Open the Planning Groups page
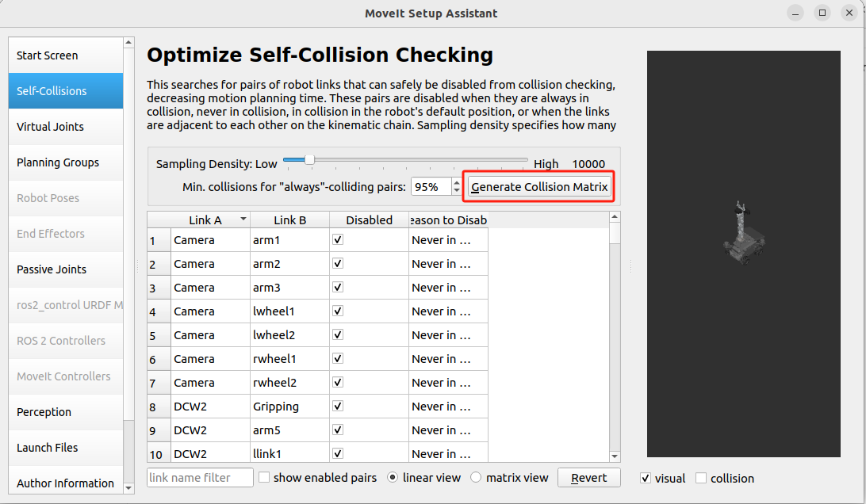The height and width of the screenshot is (504, 866). (x=66, y=162)
